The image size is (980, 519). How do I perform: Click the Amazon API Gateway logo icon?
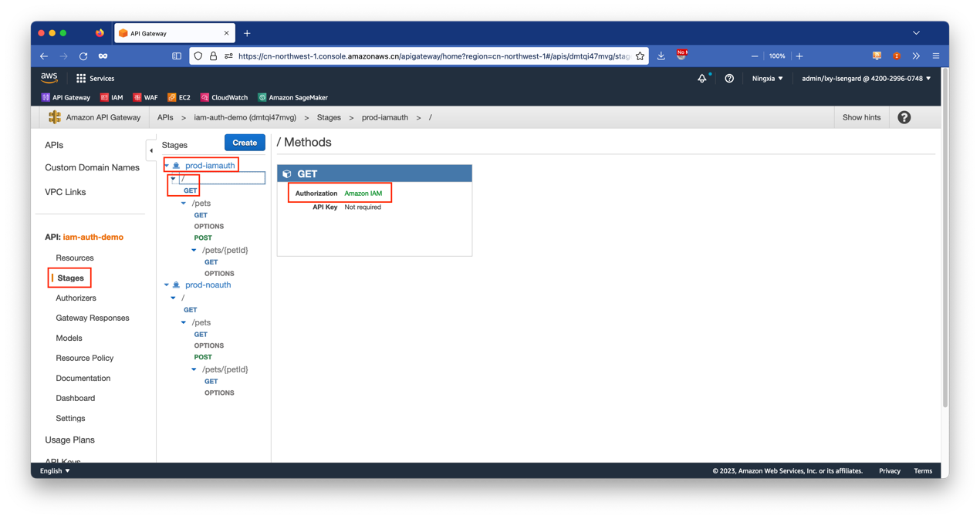click(54, 117)
